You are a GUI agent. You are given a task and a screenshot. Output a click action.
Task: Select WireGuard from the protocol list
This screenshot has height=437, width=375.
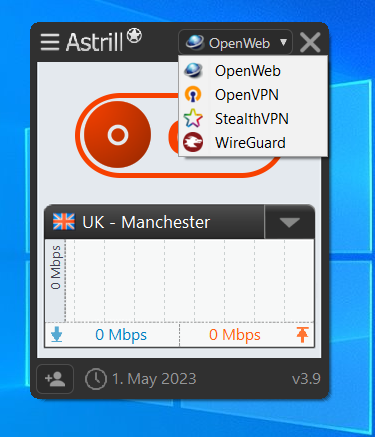coord(253,143)
